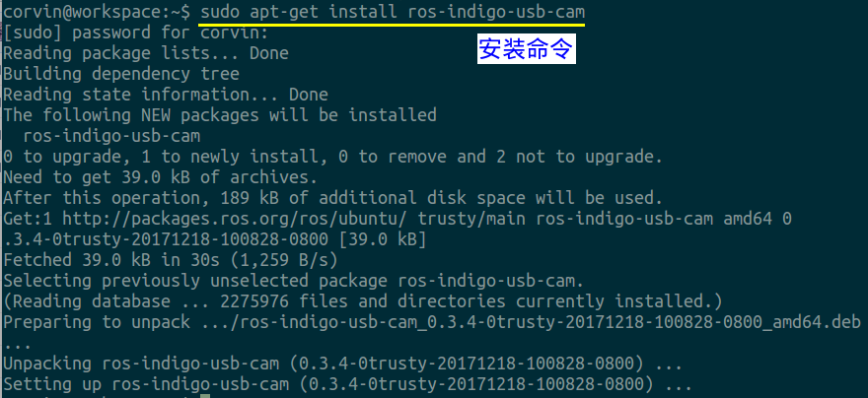The image size is (868, 398).
Task: Click the 'Building dependency tree' line
Action: point(121,74)
